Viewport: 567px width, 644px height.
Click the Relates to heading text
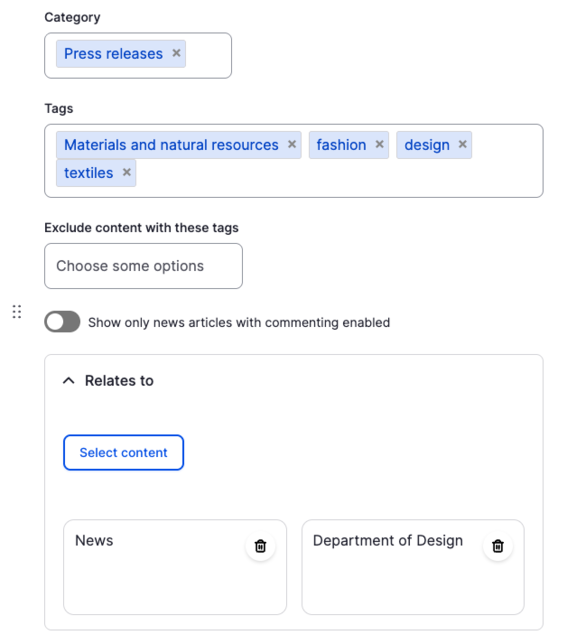click(119, 381)
